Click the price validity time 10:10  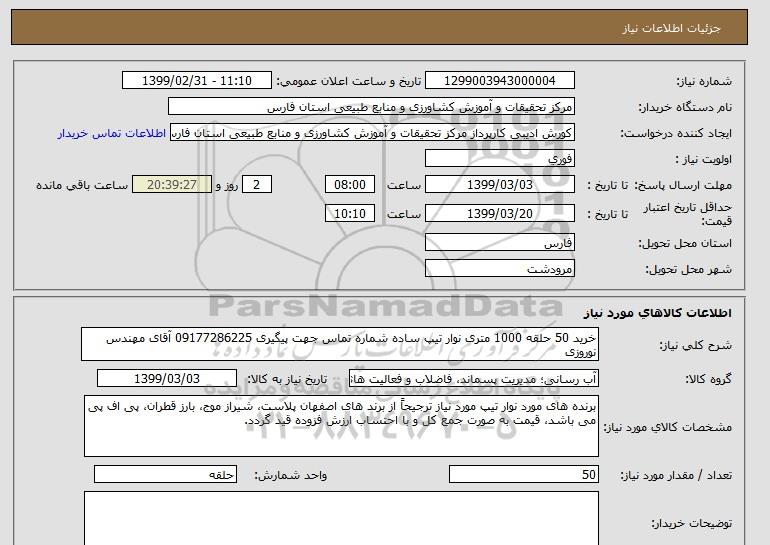[x=350, y=214]
